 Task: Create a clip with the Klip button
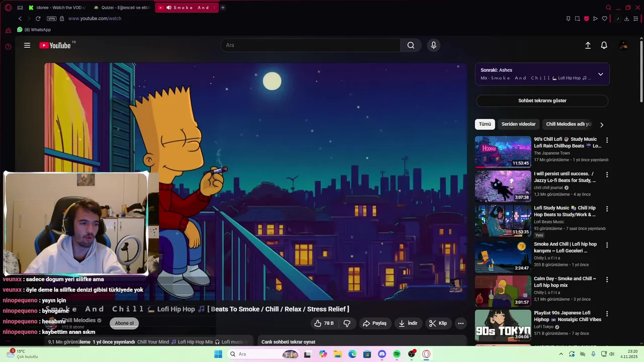point(438,323)
